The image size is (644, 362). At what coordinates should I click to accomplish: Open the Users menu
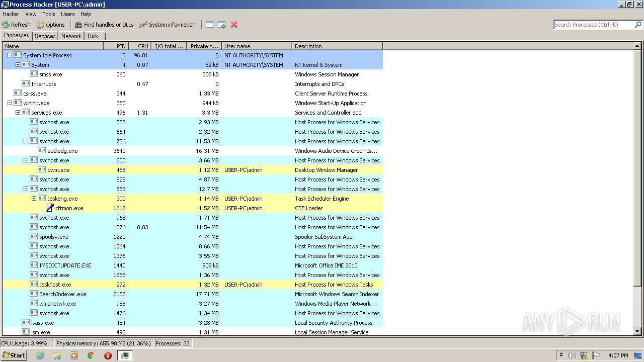[x=67, y=14]
